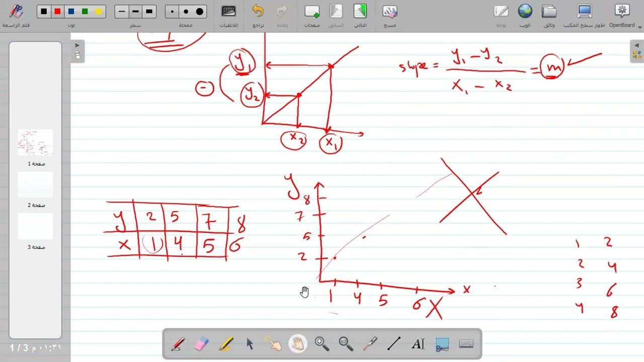The width and height of the screenshot is (644, 362).
Task: Choose the thick line width
Action: (149, 12)
